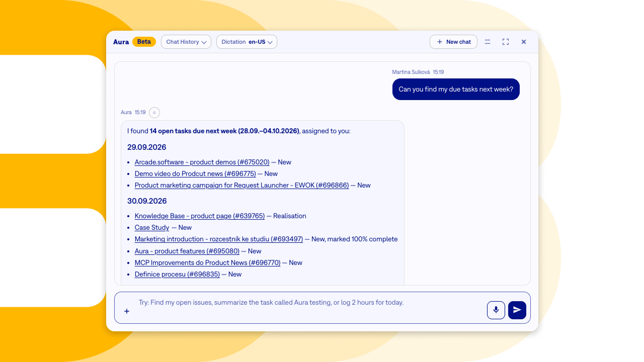Open Demo video do Prodcut news link
Screen dimensions: 644x362
pos(195,174)
